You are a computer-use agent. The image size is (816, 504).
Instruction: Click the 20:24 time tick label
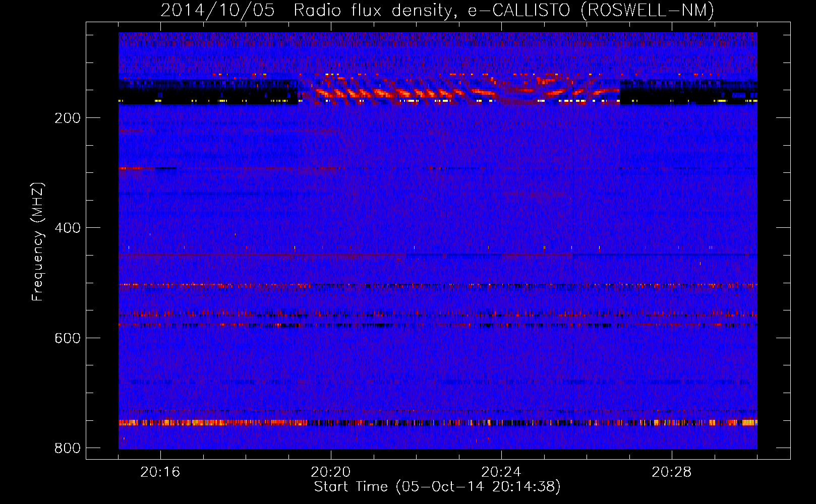501,472
